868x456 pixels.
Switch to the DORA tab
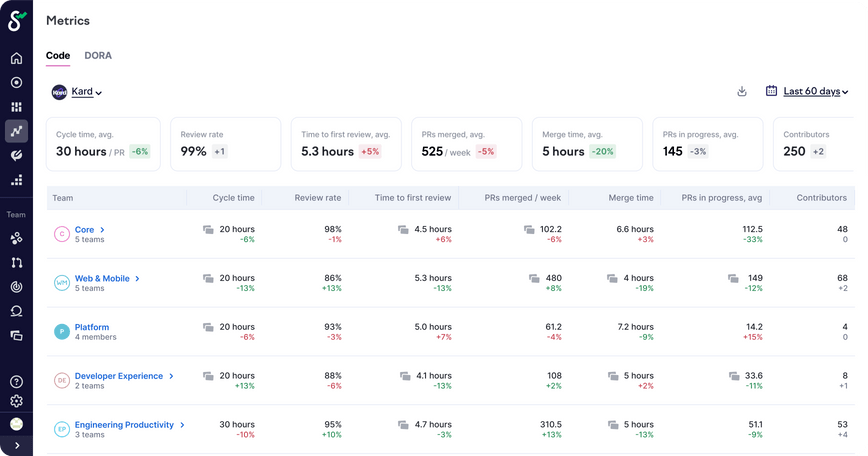98,55
